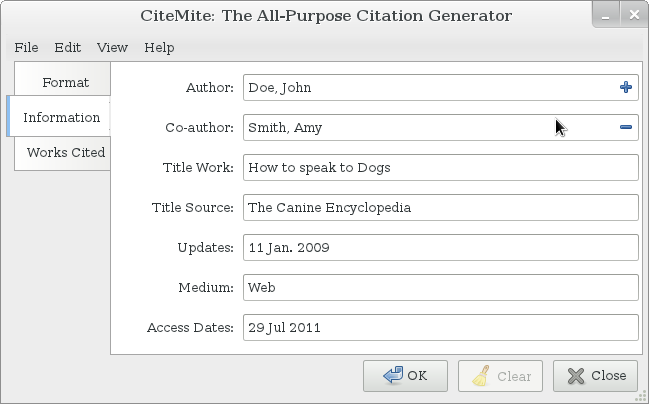Click the plus icon in Author field
649x404 pixels.
[626, 88]
